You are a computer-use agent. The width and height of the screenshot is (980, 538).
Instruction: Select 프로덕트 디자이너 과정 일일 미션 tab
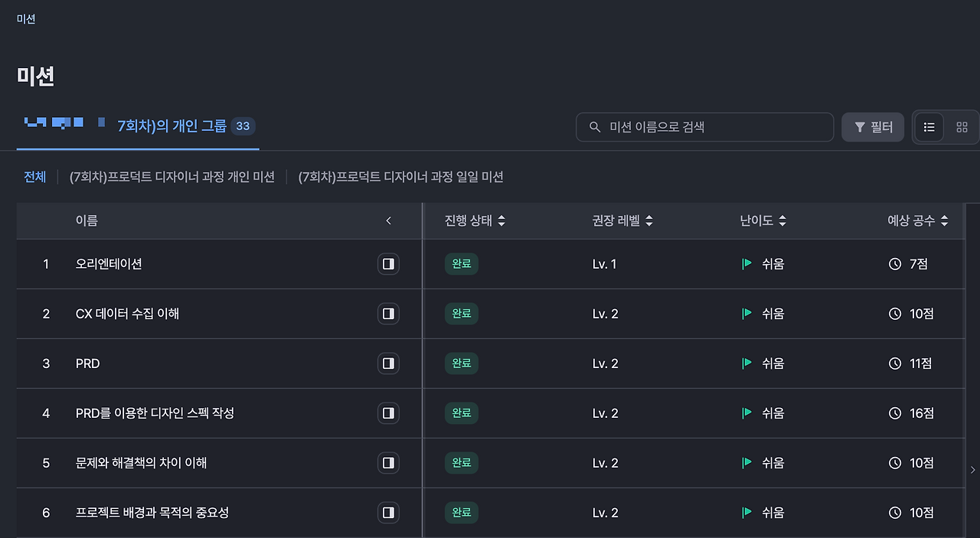pos(400,177)
